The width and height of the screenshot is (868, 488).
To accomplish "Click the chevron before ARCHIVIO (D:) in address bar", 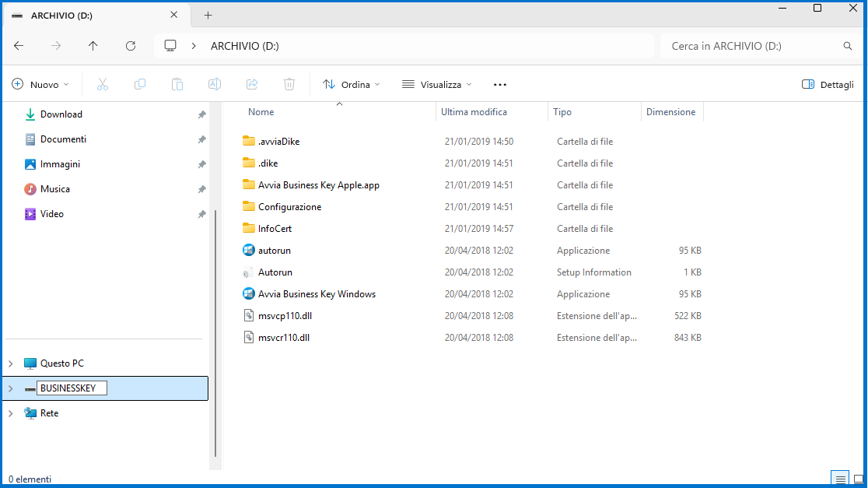I will click(193, 46).
